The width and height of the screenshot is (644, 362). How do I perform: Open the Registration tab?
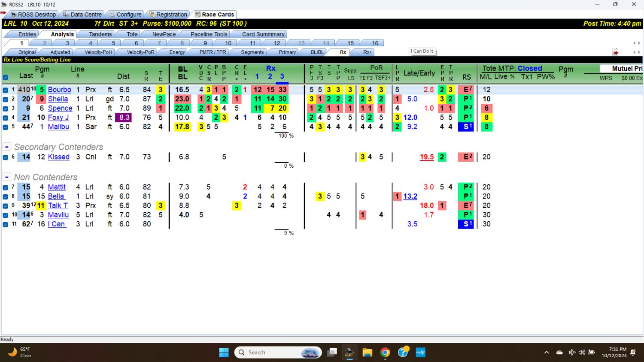coord(168,14)
